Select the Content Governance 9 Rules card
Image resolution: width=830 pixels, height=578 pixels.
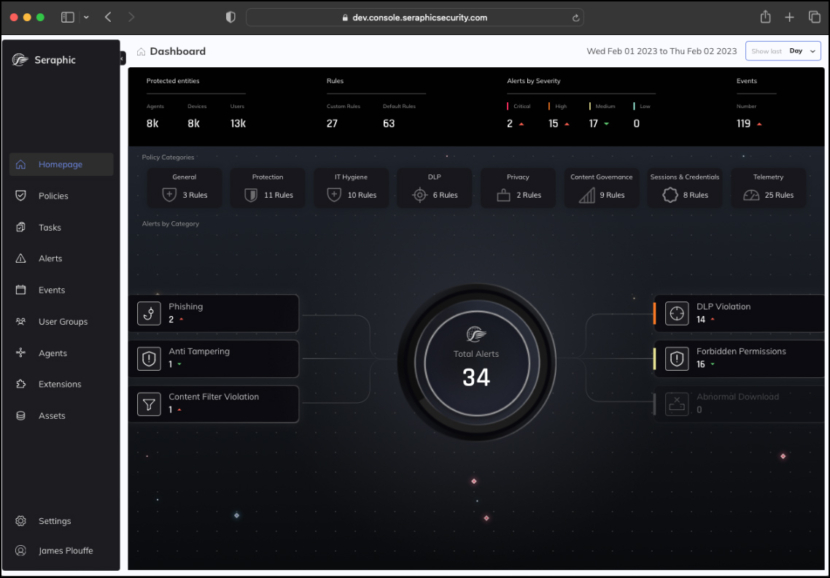[x=601, y=188]
